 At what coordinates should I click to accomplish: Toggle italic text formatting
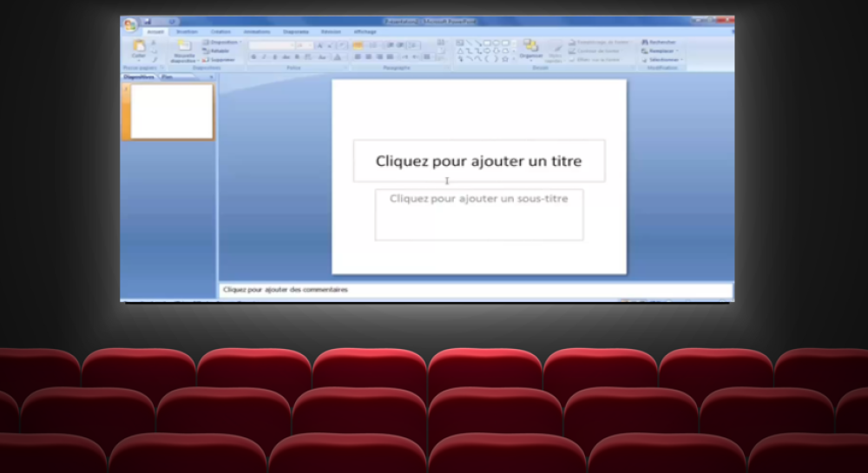(x=264, y=57)
